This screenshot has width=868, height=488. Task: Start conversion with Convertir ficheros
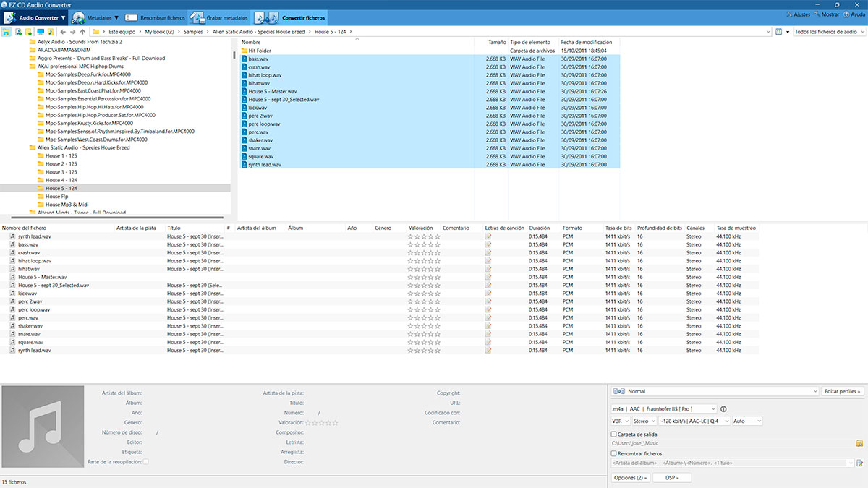tap(290, 17)
